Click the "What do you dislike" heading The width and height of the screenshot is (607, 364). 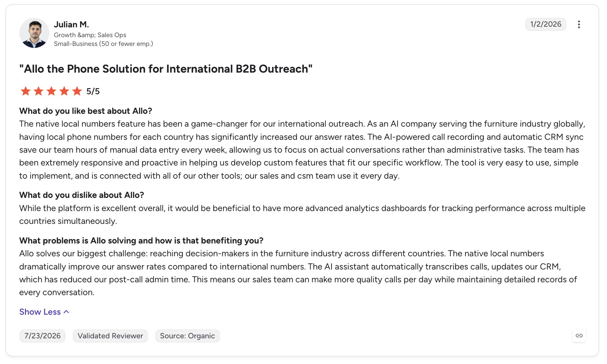tap(81, 195)
